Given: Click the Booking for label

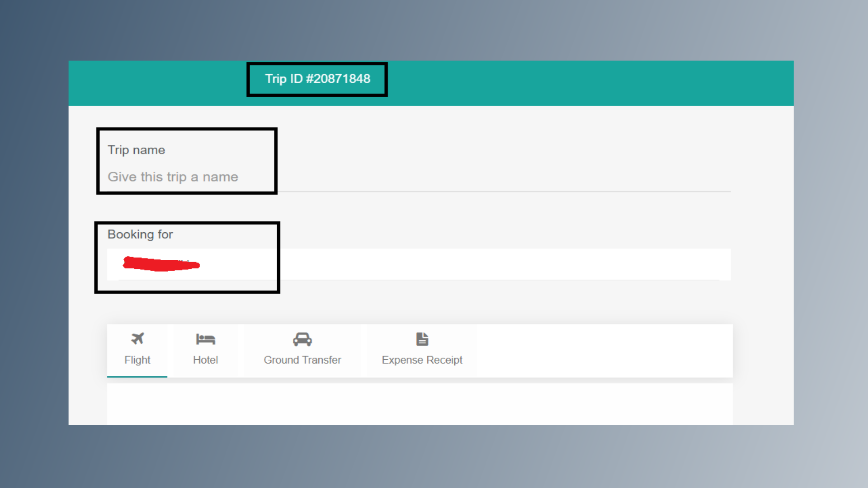Looking at the screenshot, I should pos(140,235).
